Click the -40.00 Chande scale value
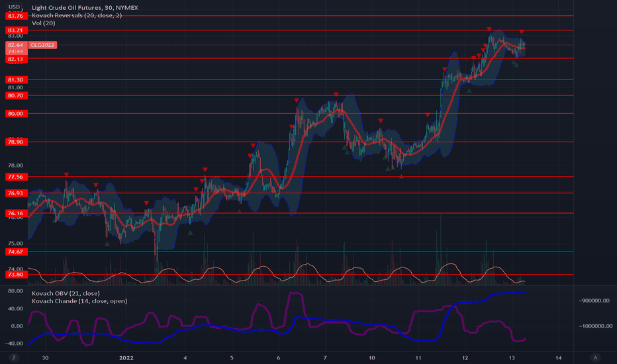This screenshot has width=617, height=364. [14, 343]
